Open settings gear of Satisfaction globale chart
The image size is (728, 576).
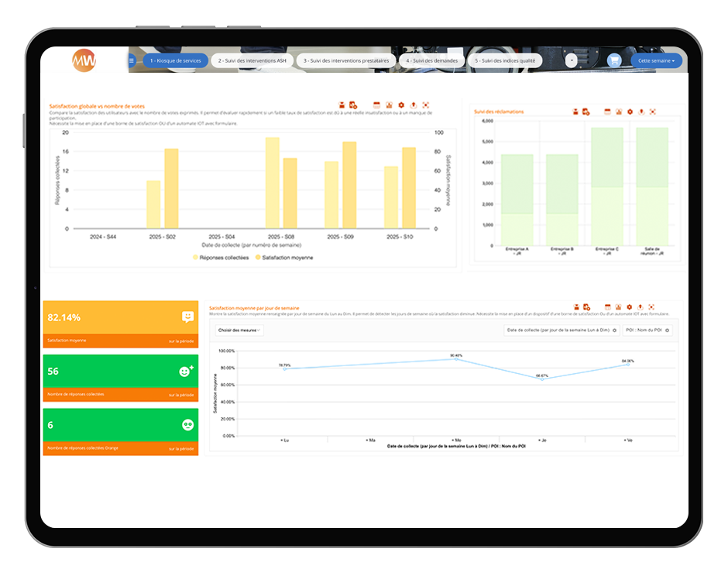click(x=400, y=105)
